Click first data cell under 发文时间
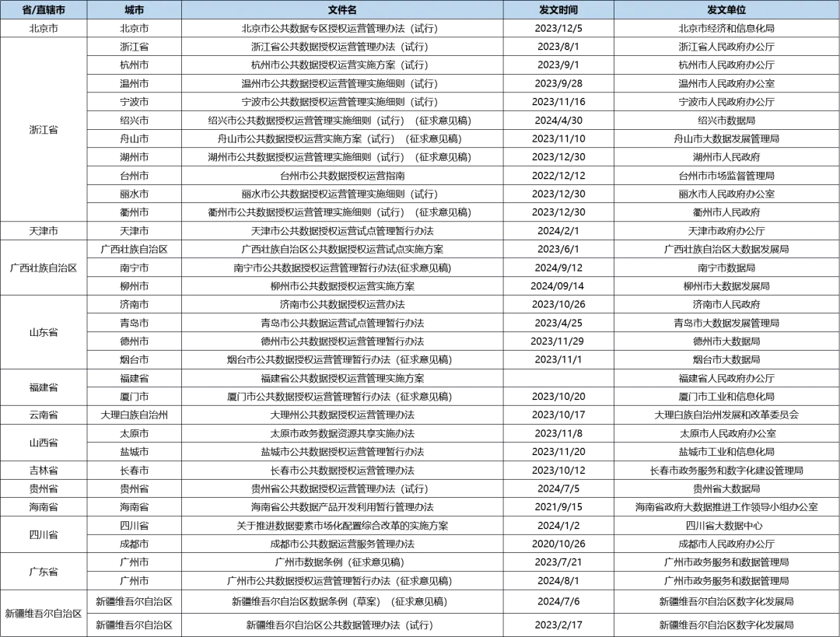 558,25
